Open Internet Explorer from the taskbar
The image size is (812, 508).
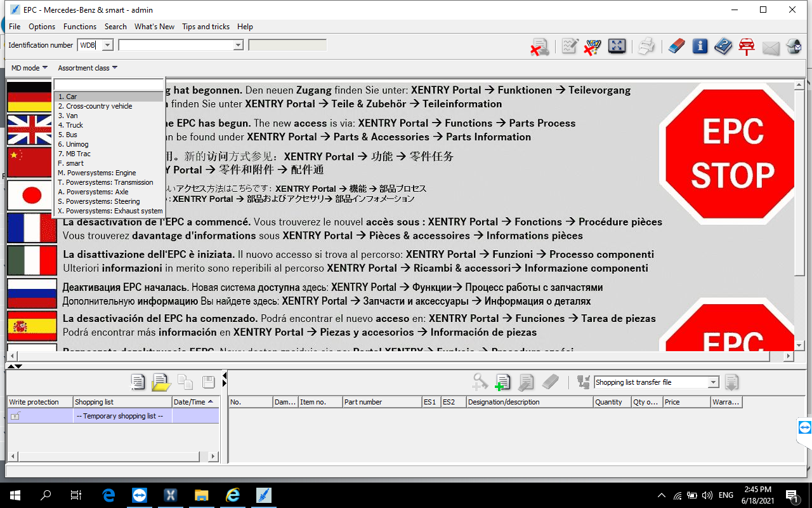coord(232,495)
